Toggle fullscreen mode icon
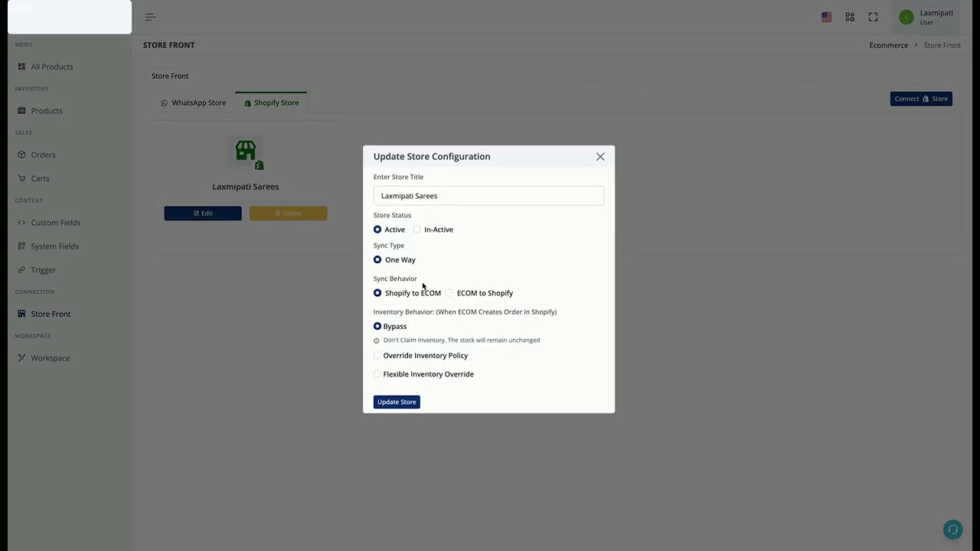This screenshot has height=551, width=980. pos(873,17)
